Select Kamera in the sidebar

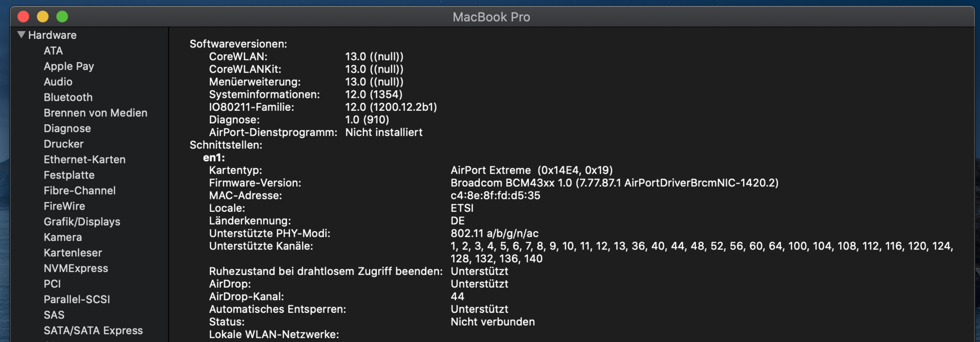coord(63,237)
